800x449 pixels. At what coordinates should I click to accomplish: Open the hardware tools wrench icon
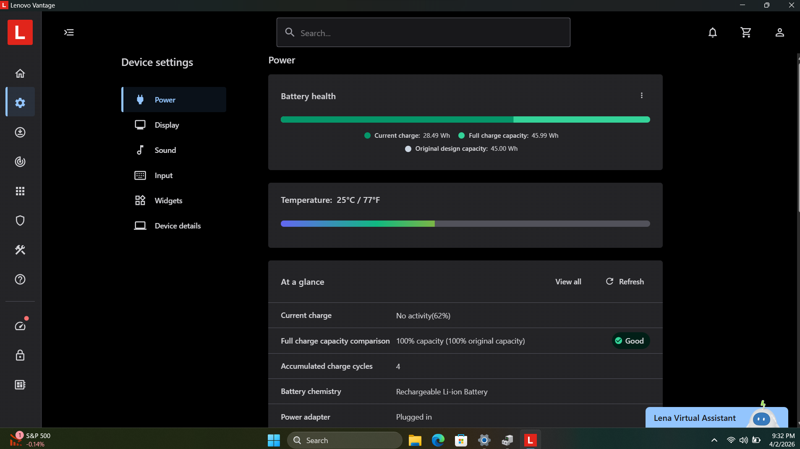(x=20, y=250)
